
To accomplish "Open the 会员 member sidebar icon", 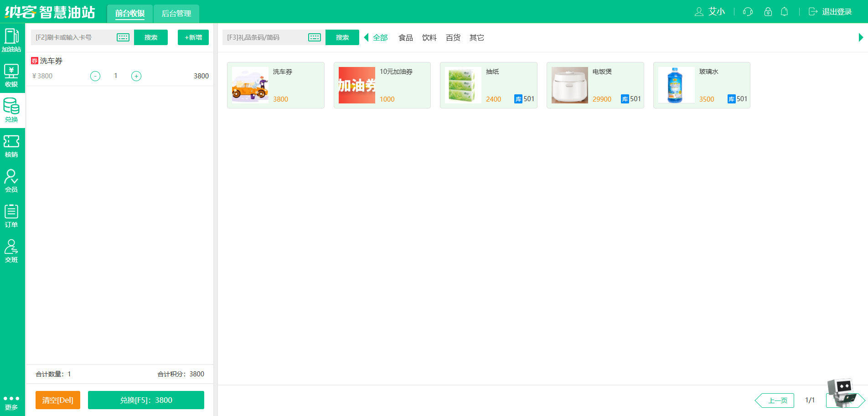I will 11,181.
